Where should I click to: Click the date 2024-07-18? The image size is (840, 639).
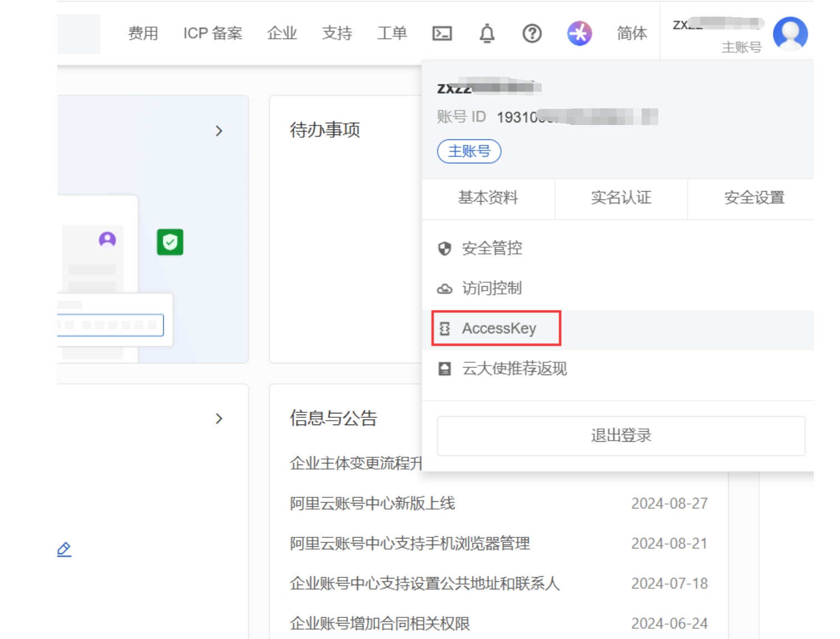point(669,583)
